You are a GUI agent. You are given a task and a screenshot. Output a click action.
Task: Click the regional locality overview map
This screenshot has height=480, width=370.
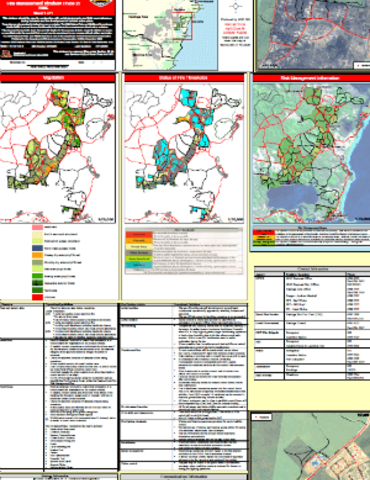coord(170,35)
